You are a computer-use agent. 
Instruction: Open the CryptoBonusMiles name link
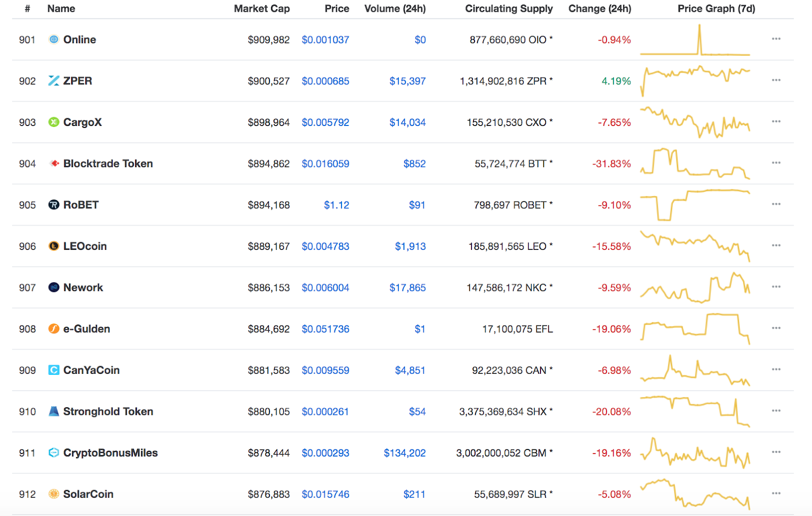tap(111, 453)
